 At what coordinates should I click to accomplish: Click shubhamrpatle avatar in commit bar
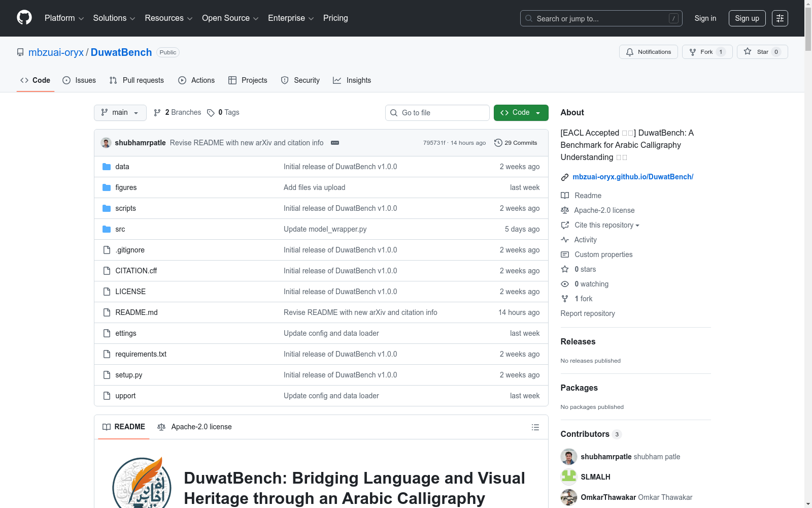pyautogui.click(x=106, y=143)
